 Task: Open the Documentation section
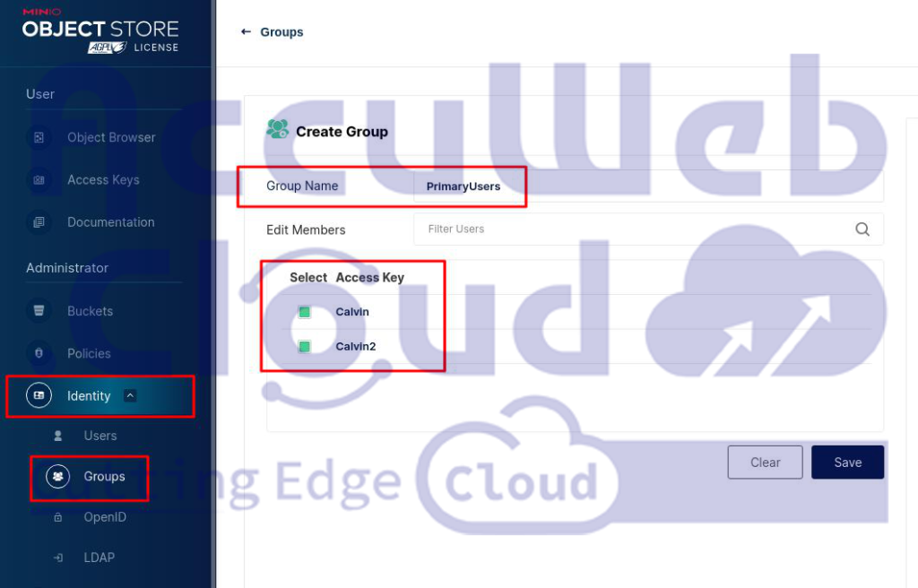coord(37,221)
